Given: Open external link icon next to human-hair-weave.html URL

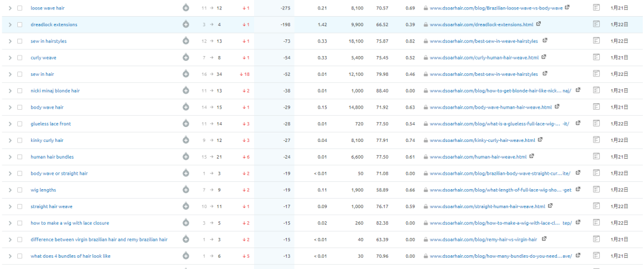Looking at the screenshot, I should click(532, 156).
